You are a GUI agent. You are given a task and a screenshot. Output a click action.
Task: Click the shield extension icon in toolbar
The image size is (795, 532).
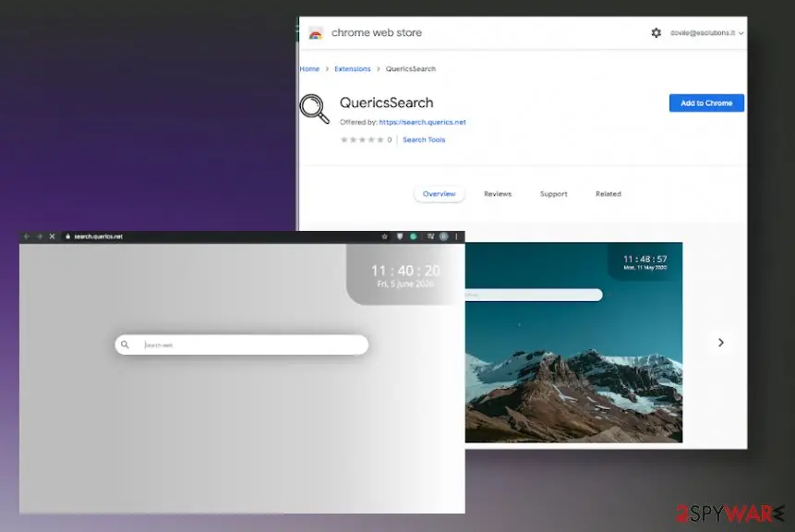(x=400, y=236)
